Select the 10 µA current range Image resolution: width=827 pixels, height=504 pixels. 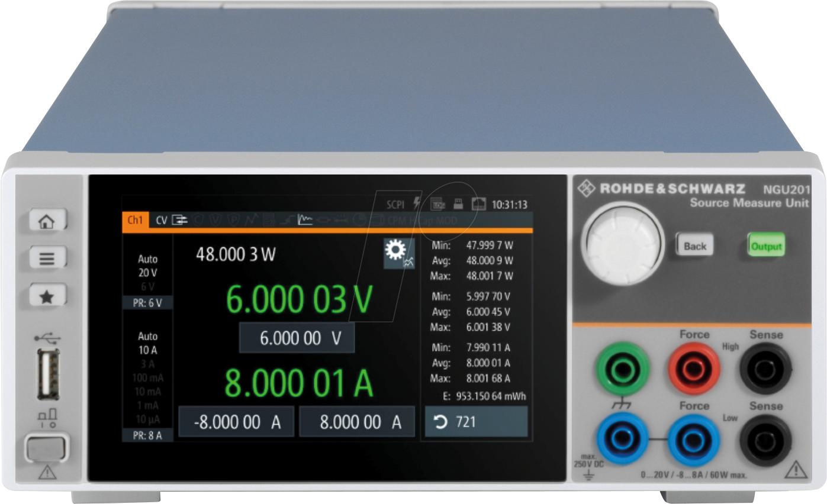click(x=148, y=419)
